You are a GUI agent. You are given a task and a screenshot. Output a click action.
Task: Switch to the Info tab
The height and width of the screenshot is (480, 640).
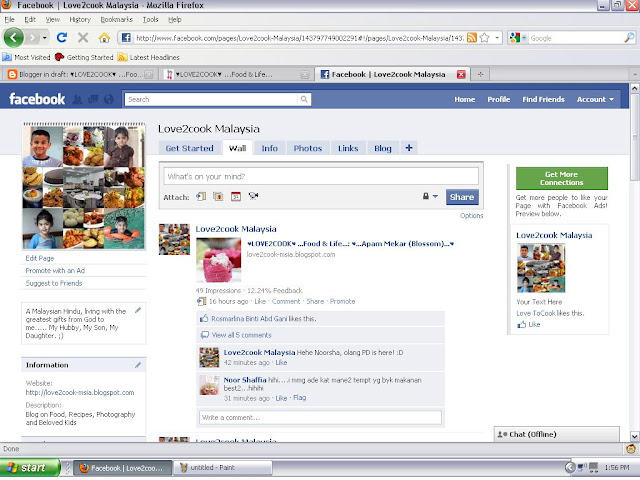click(x=269, y=148)
